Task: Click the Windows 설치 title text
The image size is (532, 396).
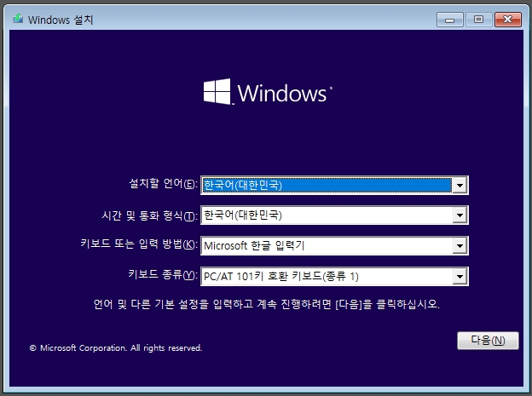Action: pyautogui.click(x=61, y=20)
